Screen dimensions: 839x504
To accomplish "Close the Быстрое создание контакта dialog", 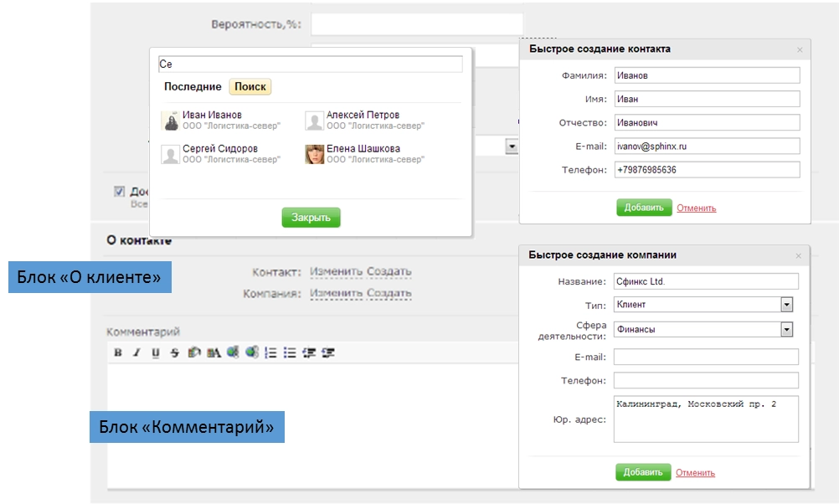I will [x=800, y=49].
